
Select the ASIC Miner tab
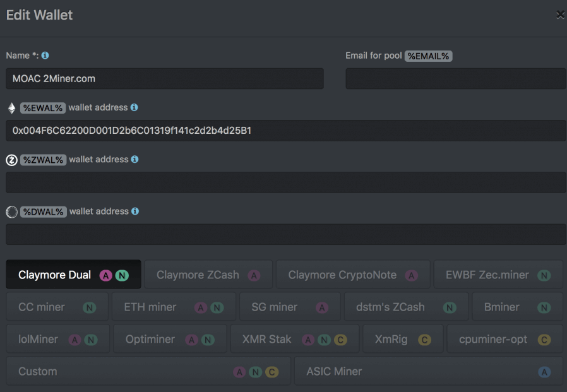pos(428,372)
